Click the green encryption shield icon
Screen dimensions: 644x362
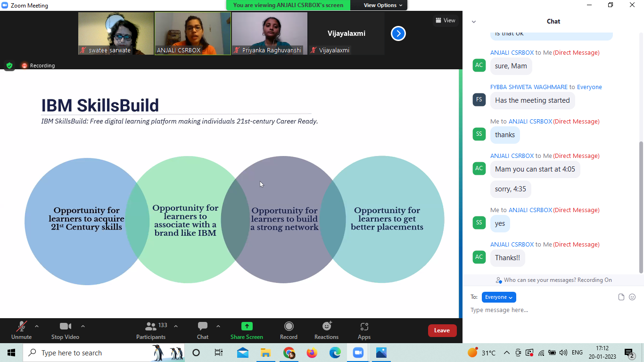coord(9,66)
